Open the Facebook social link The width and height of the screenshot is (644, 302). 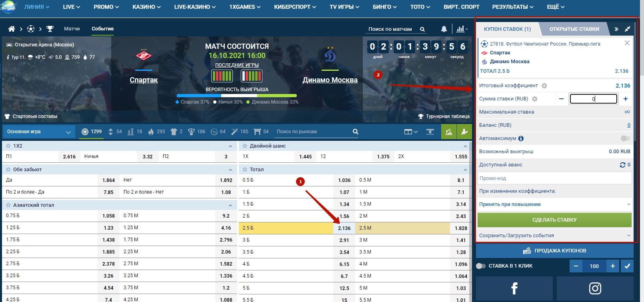coord(514,288)
